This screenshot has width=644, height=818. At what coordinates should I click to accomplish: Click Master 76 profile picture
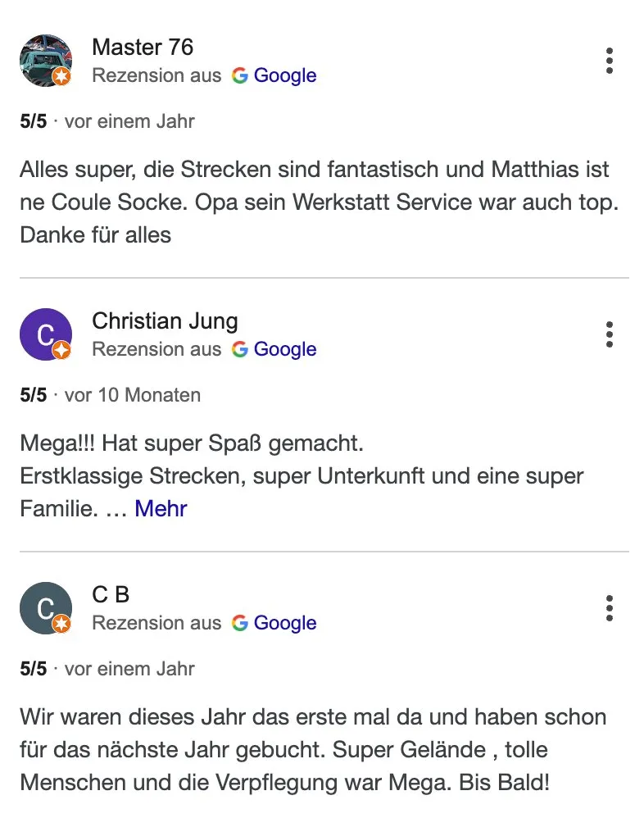45,61
